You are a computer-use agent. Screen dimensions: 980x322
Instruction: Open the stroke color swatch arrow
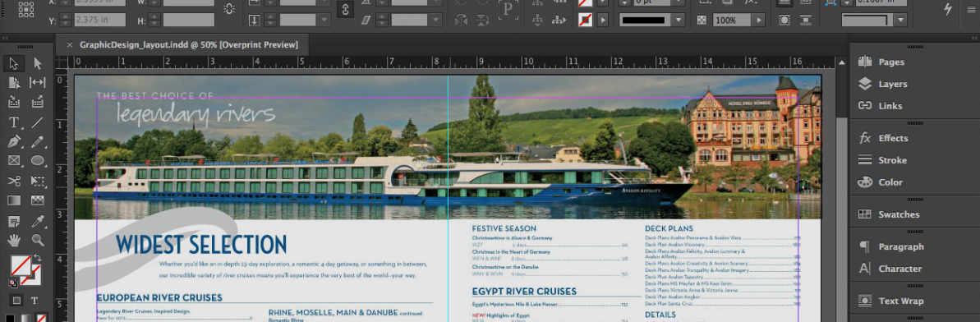(602, 20)
